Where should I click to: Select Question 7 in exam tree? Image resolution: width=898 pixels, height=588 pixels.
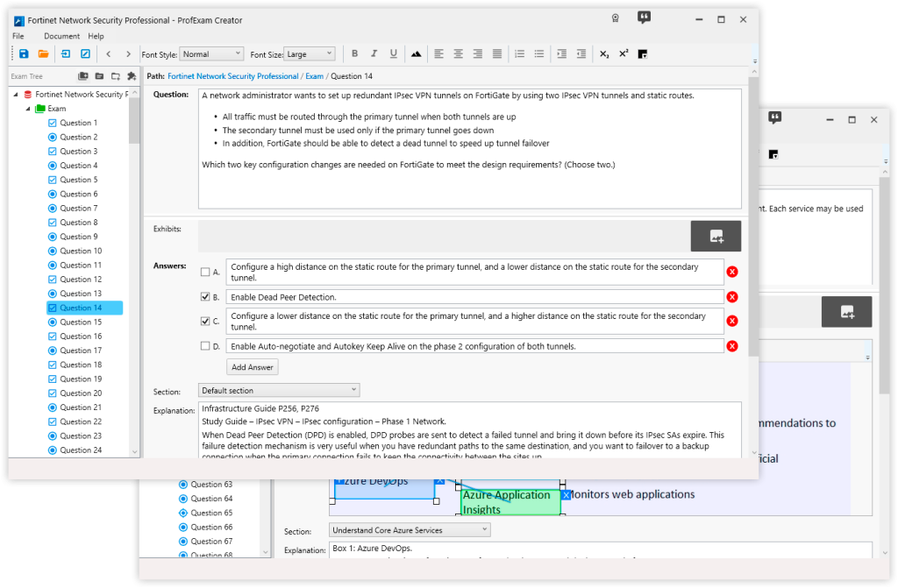pos(78,208)
